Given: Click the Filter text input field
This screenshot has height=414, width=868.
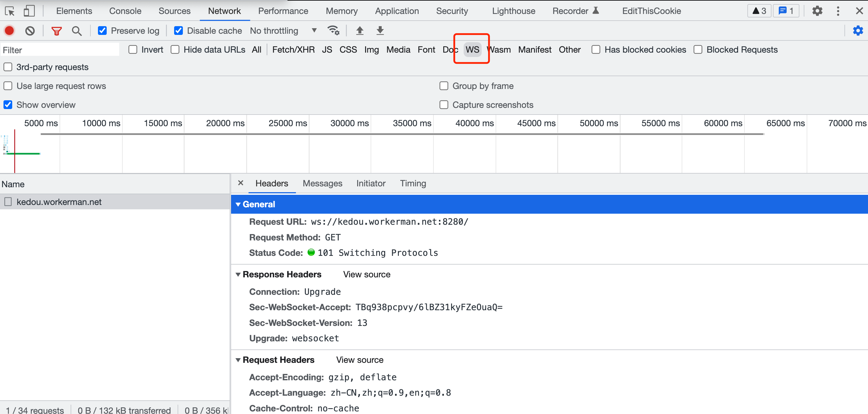Looking at the screenshot, I should pyautogui.click(x=60, y=50).
